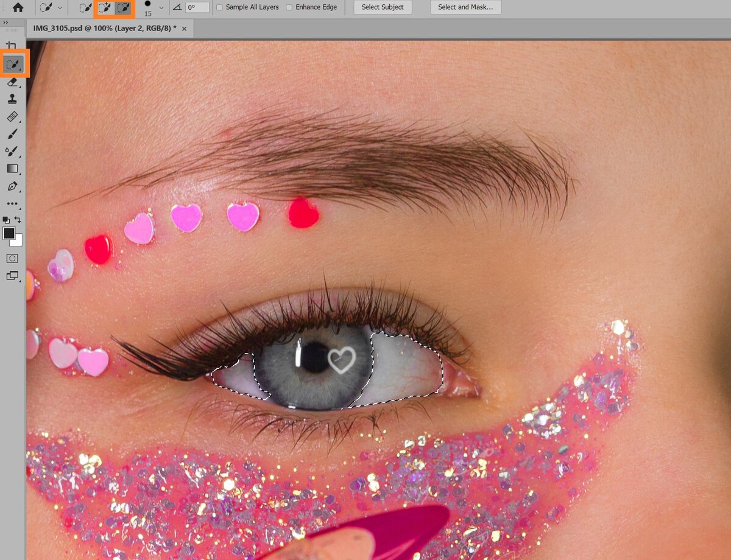Viewport: 731px width, 560px height.
Task: Switch to the IMG_3105.psd document tab
Action: (105, 28)
